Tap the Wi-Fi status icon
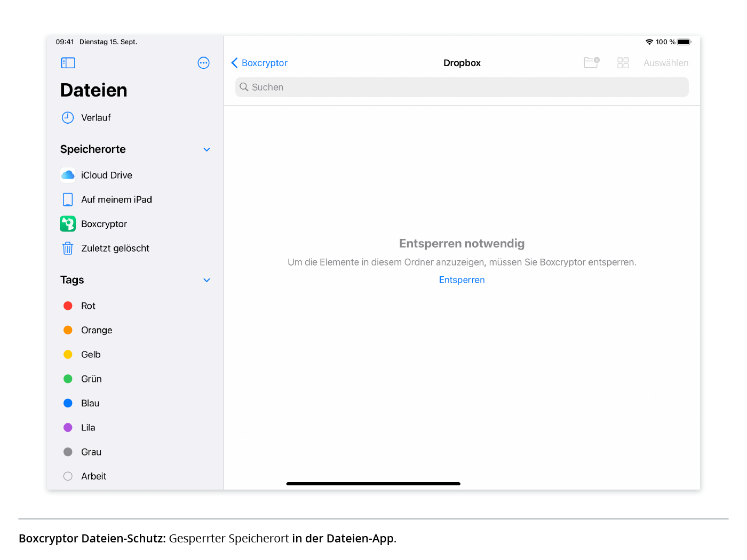 tap(649, 42)
